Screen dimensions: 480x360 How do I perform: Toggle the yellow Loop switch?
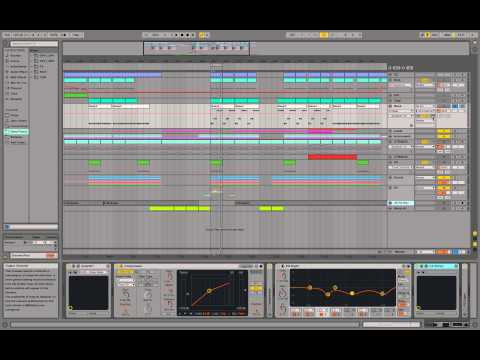point(324,35)
